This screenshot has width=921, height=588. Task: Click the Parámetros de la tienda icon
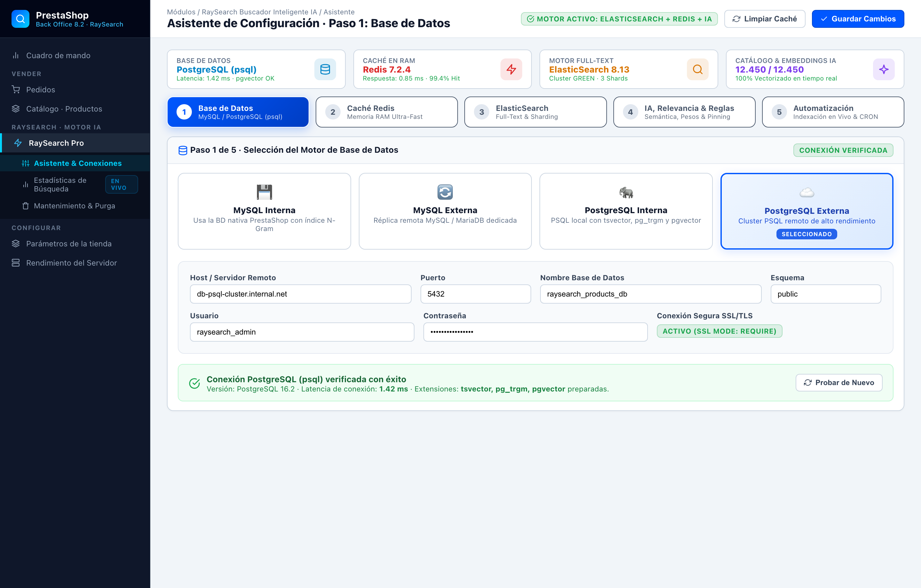pyautogui.click(x=16, y=244)
